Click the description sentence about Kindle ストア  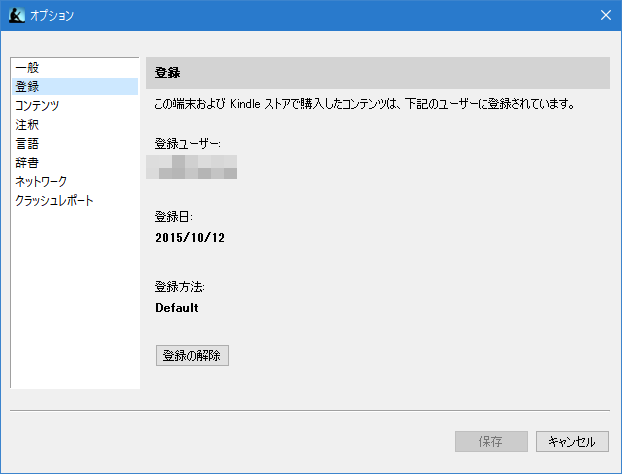pyautogui.click(x=365, y=104)
